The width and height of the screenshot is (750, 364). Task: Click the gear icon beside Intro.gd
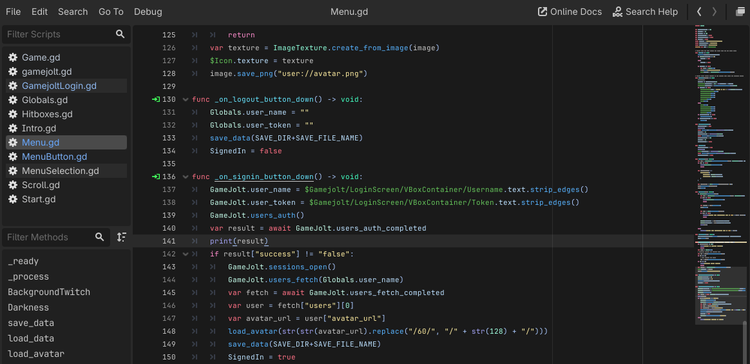coord(12,129)
